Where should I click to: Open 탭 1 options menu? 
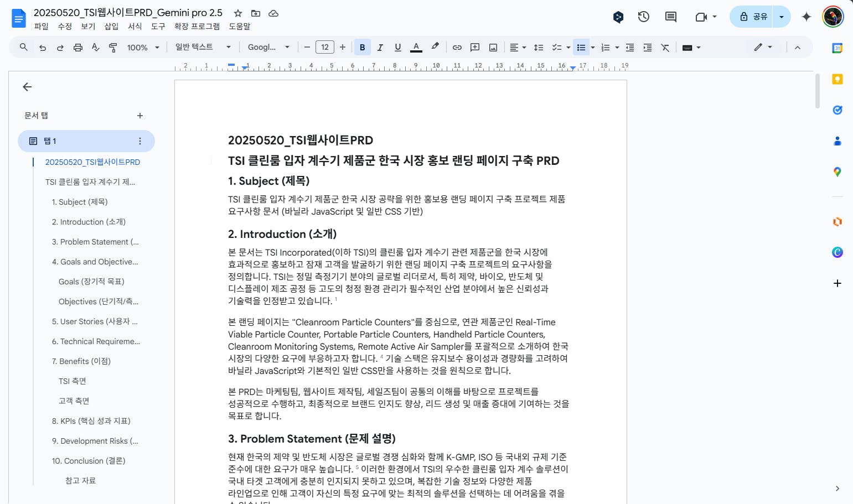click(140, 141)
